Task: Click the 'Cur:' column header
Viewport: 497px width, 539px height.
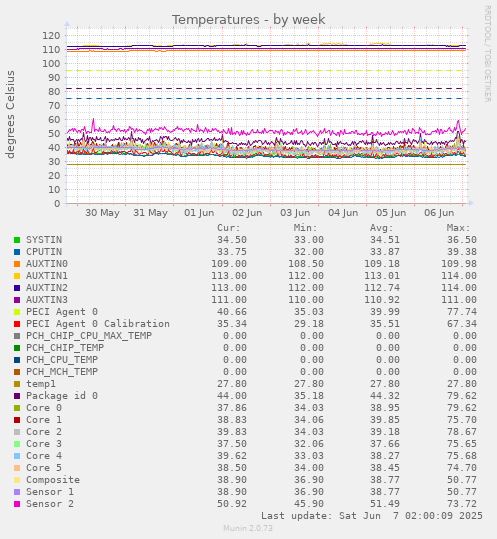Action: (x=229, y=228)
